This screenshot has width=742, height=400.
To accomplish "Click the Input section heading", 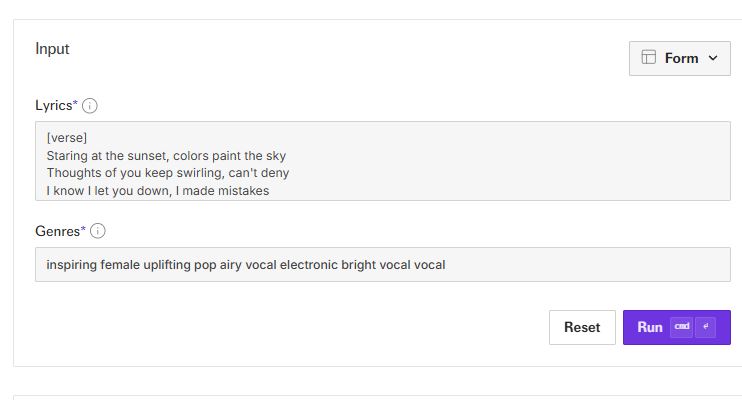I will tap(52, 49).
